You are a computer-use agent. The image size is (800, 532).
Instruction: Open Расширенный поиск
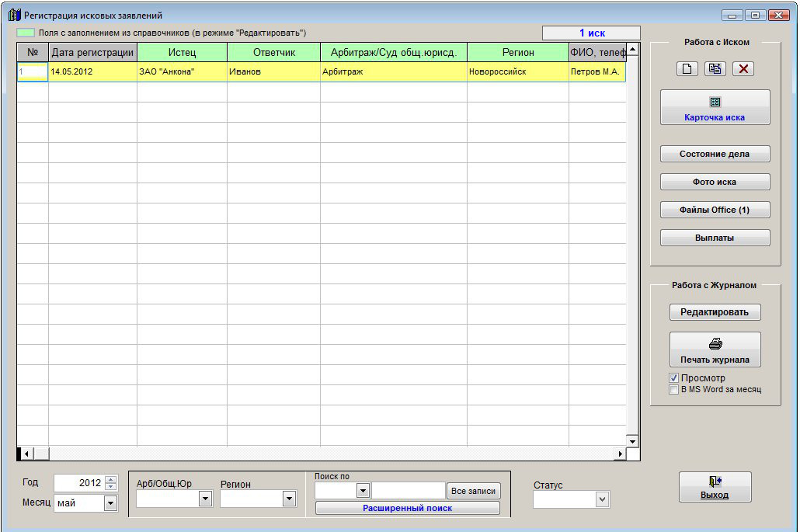tap(408, 508)
